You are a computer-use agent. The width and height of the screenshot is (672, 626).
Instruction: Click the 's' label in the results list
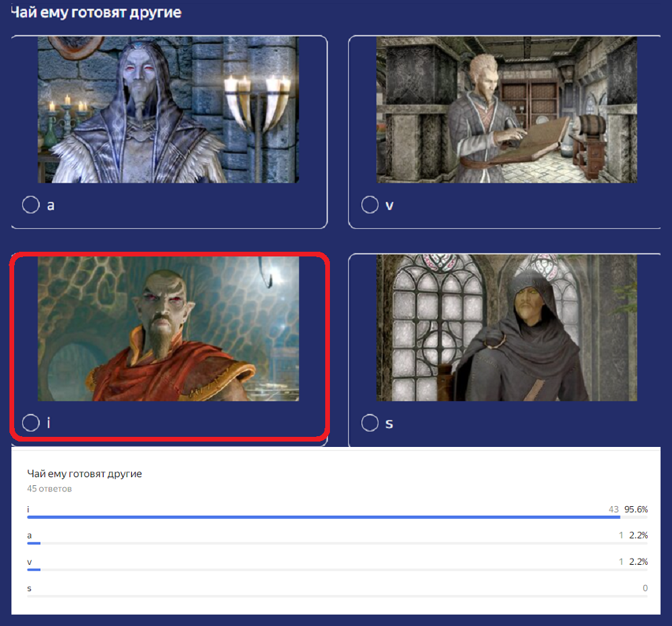click(x=29, y=589)
